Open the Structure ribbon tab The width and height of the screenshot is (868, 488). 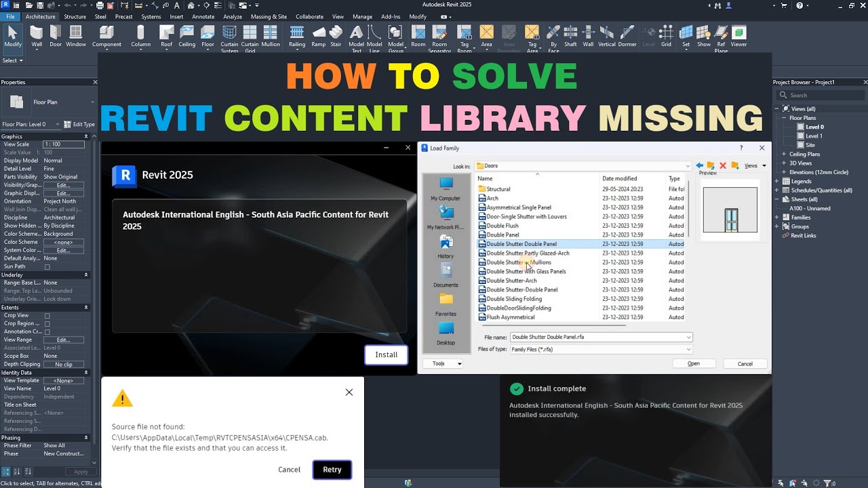tap(75, 16)
